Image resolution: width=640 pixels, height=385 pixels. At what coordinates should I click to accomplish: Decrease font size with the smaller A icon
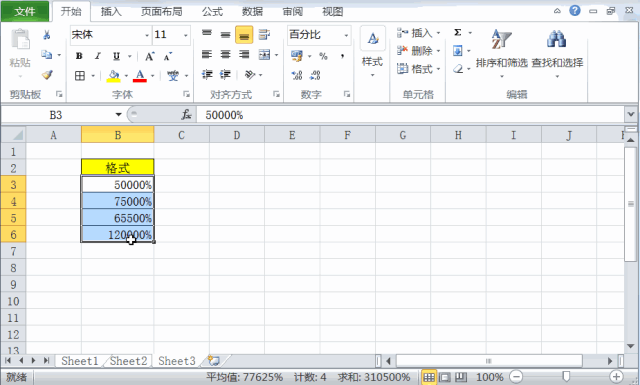coord(168,56)
